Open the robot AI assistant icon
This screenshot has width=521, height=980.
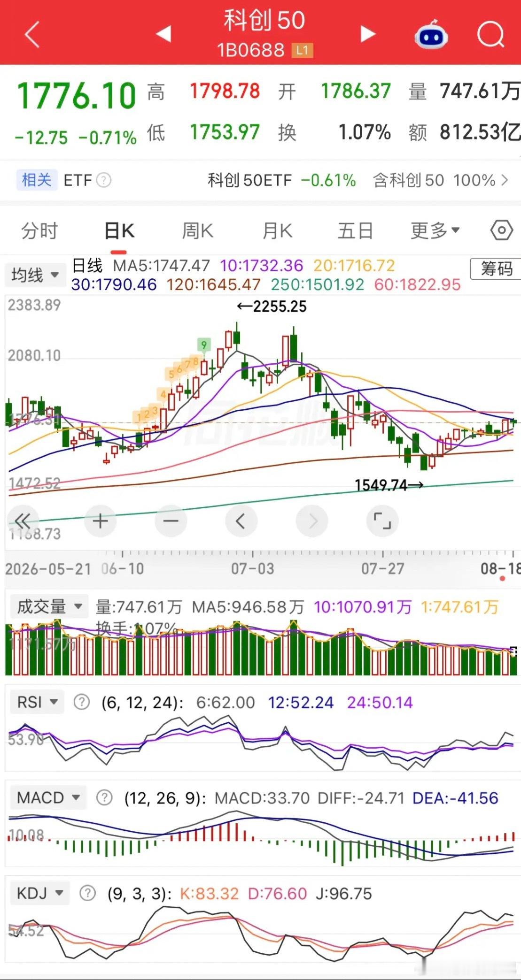coord(431,35)
